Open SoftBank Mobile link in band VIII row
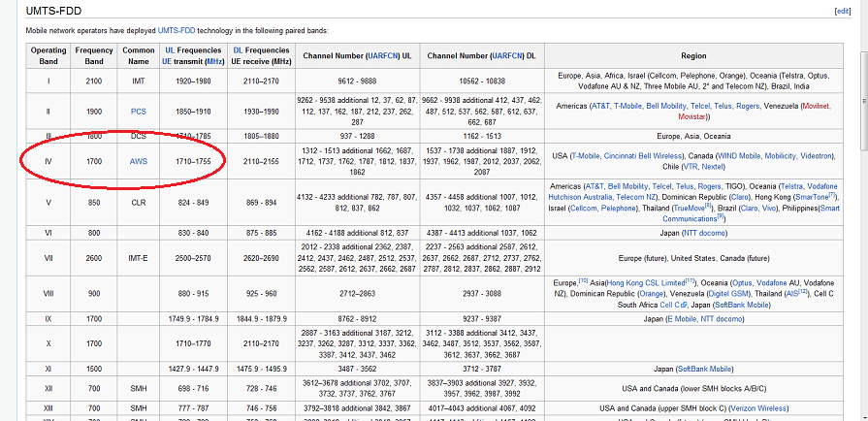The width and height of the screenshot is (868, 421). (x=741, y=306)
